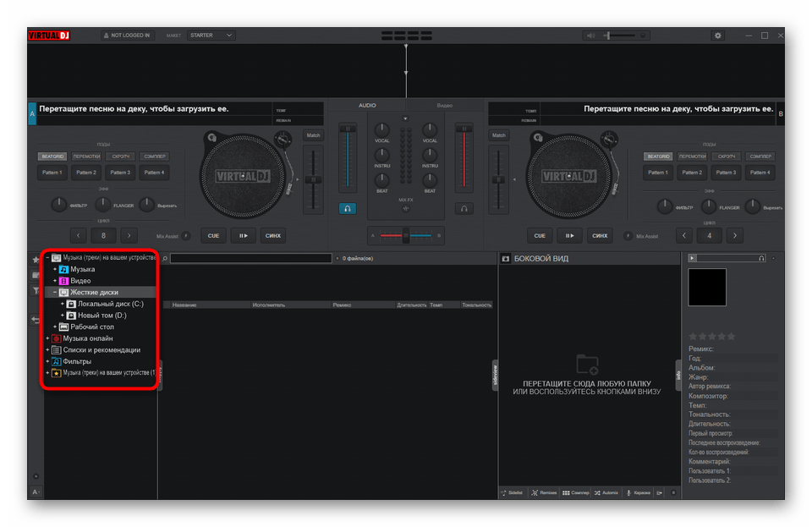812x527 pixels.
Task: Click the right deck headphones cue icon
Action: (463, 208)
